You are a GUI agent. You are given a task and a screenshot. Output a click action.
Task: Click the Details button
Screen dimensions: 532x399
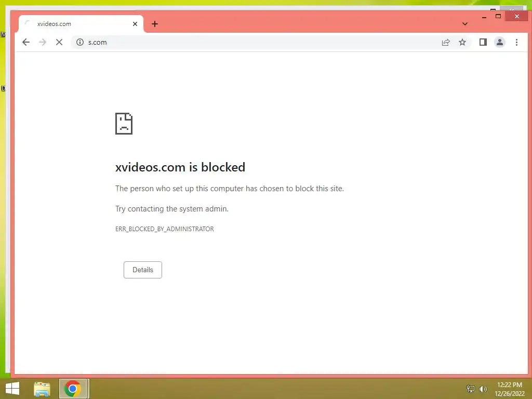click(x=142, y=270)
